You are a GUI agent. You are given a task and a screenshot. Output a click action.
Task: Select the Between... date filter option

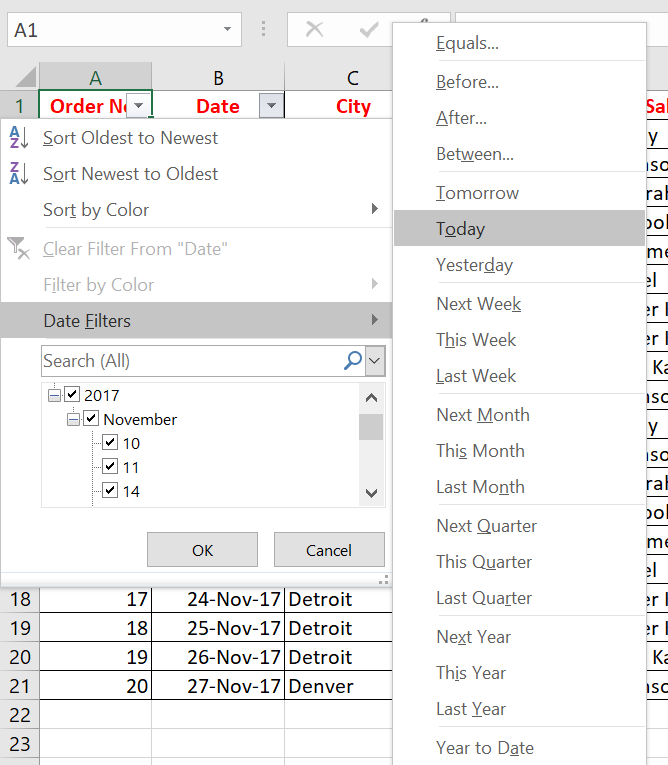point(475,154)
